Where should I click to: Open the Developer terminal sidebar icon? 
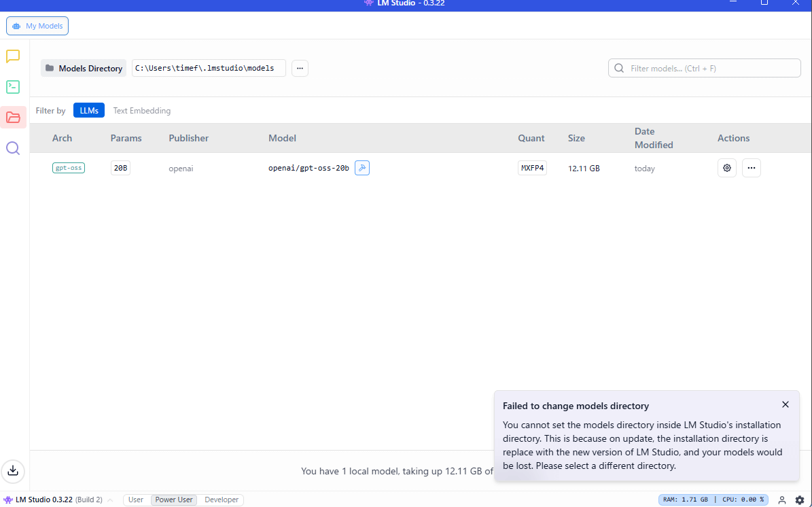[x=13, y=87]
